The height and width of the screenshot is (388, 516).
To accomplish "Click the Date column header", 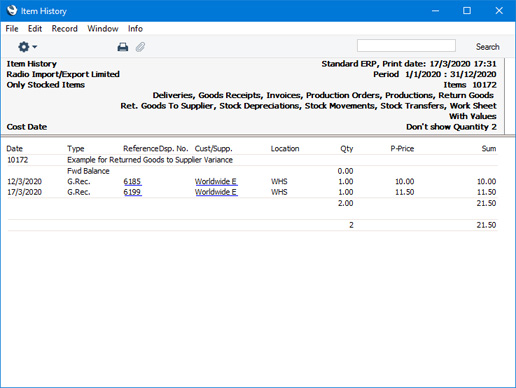I will 15,149.
